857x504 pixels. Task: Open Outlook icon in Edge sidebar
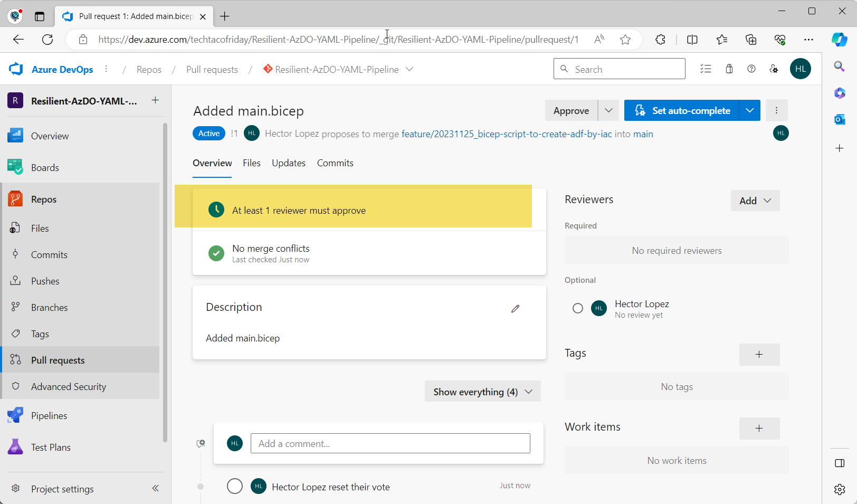840,120
